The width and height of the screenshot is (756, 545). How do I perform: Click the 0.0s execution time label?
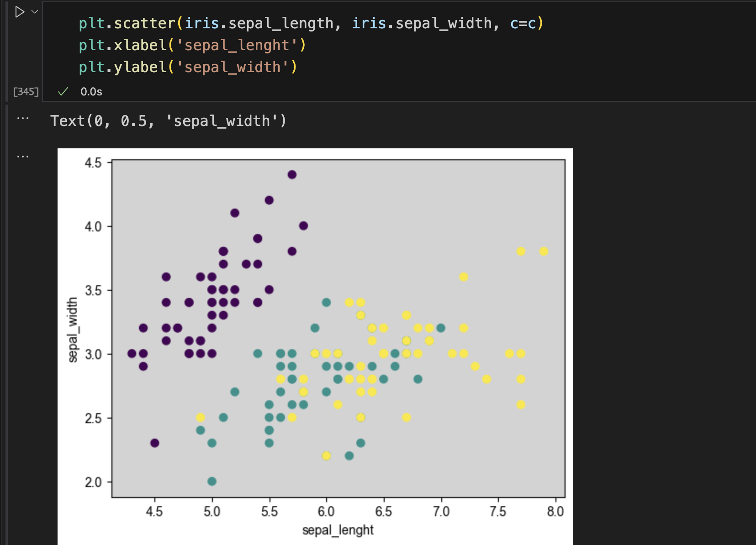pos(91,92)
